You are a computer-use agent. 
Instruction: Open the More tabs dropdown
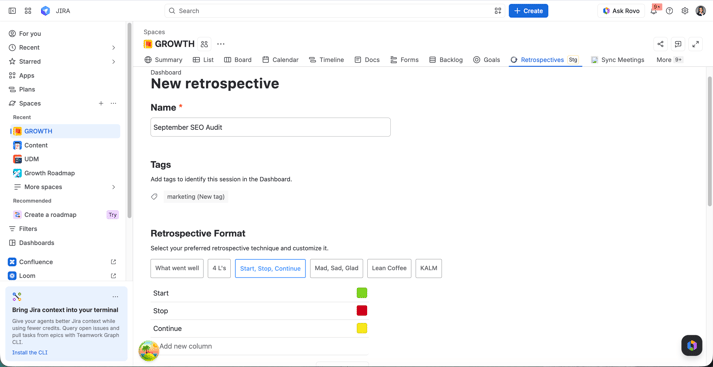(x=669, y=60)
